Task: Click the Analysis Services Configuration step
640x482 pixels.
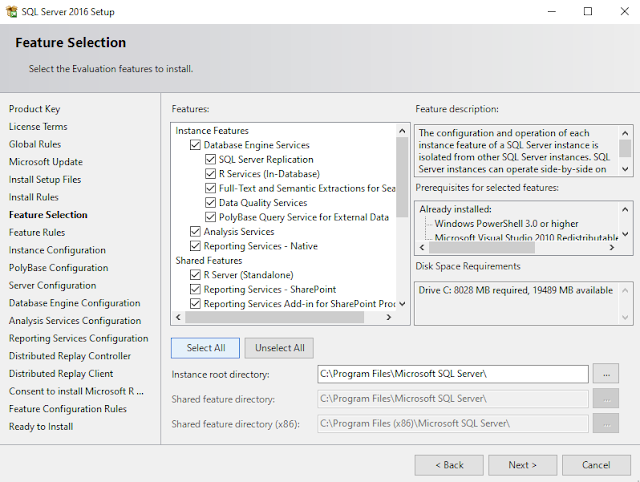Action: coord(75,320)
